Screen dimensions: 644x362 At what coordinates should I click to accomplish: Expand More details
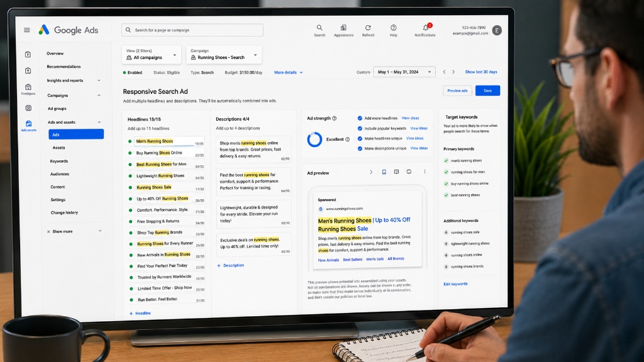click(x=288, y=73)
